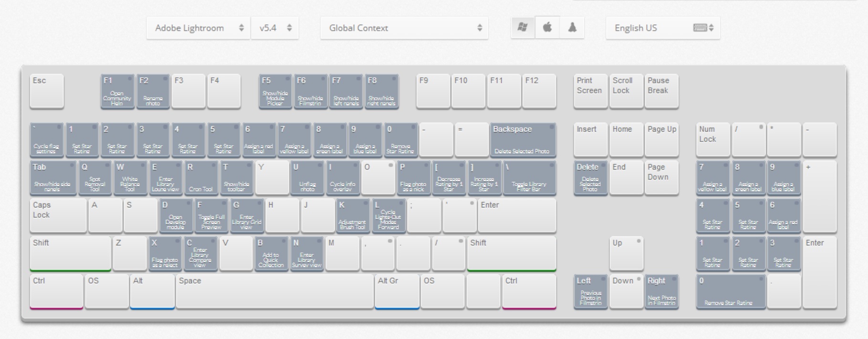This screenshot has height=339, width=868.
Task: Select the Apple macOS icon
Action: 547,28
